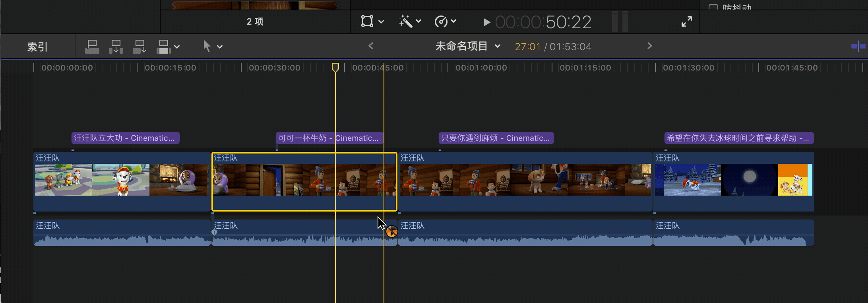Toggle timeline snapping icon
868x303 pixels.
[858, 46]
